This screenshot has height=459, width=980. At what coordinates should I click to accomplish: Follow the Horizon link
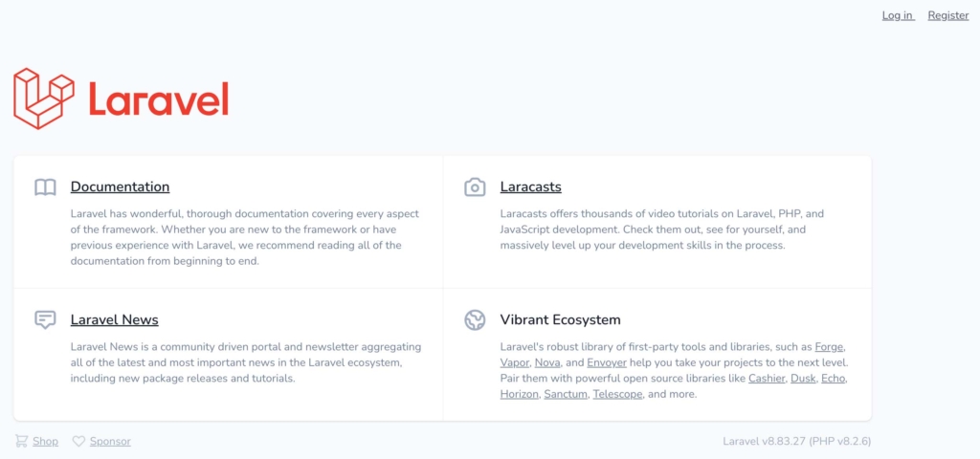(520, 395)
